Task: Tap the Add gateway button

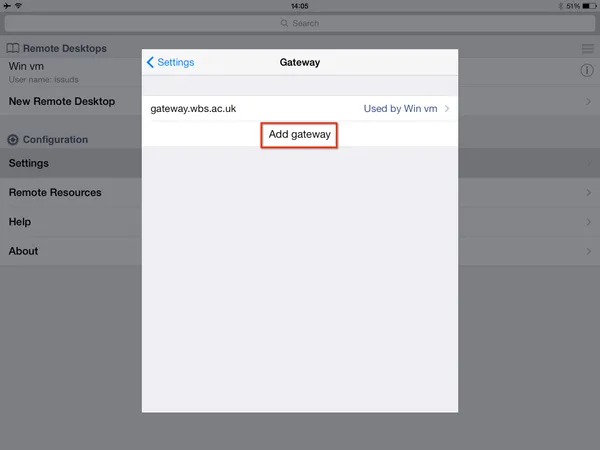Action: point(300,134)
